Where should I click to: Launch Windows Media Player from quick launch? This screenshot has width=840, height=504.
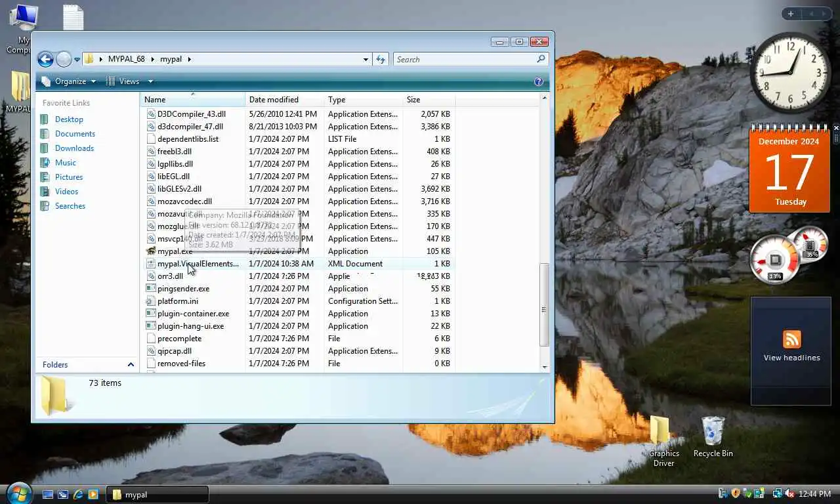[93, 494]
